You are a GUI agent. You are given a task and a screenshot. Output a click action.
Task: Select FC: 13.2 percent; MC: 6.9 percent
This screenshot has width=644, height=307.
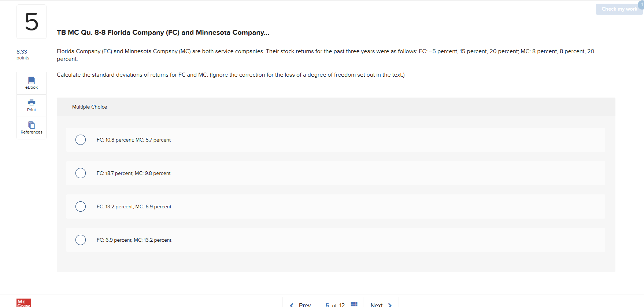pyautogui.click(x=81, y=207)
